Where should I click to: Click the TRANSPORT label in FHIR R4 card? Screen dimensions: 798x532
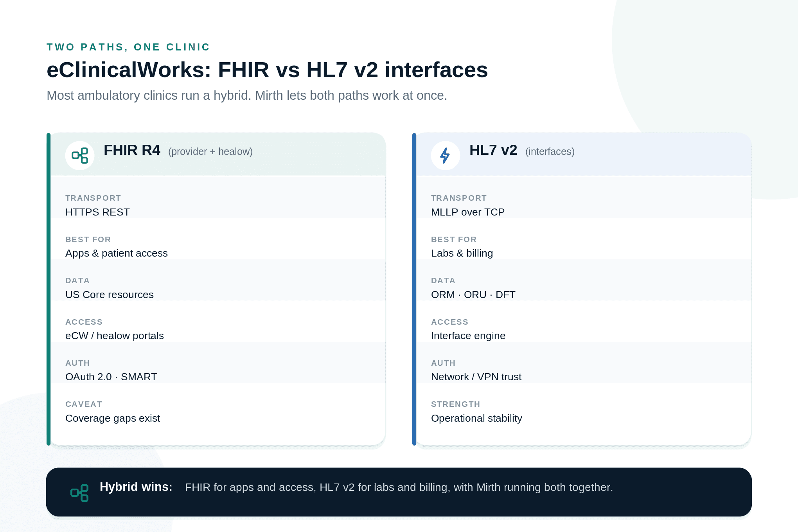(93, 198)
